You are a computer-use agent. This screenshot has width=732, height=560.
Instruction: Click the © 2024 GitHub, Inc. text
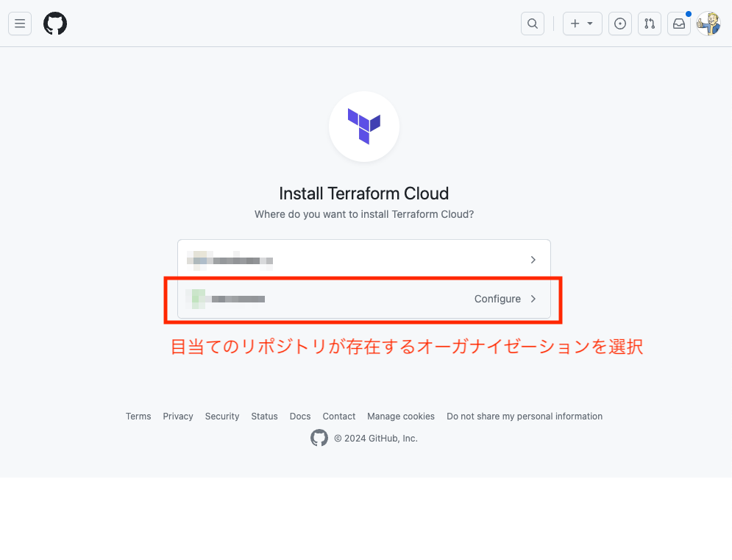[x=376, y=439]
